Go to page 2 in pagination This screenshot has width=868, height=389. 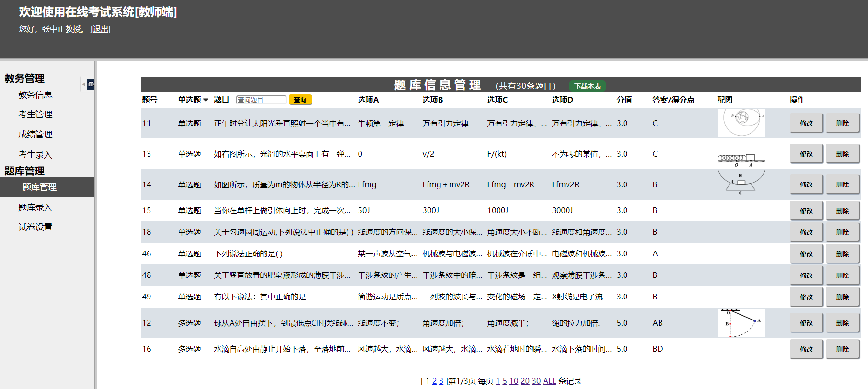pos(434,381)
